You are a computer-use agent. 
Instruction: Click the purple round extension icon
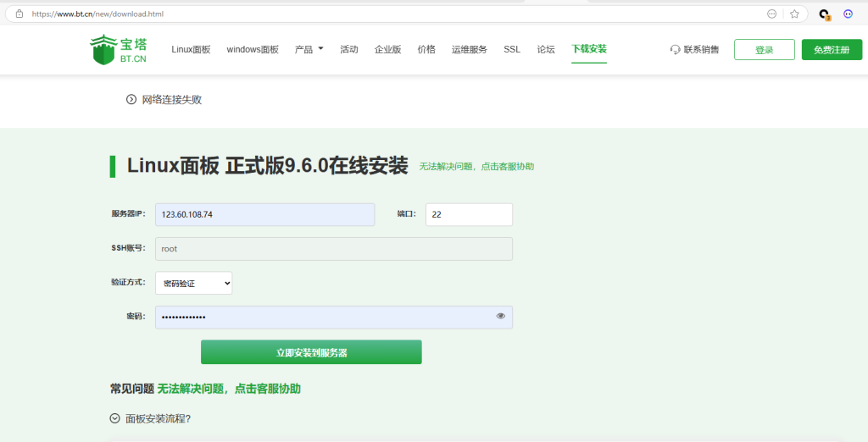(848, 14)
